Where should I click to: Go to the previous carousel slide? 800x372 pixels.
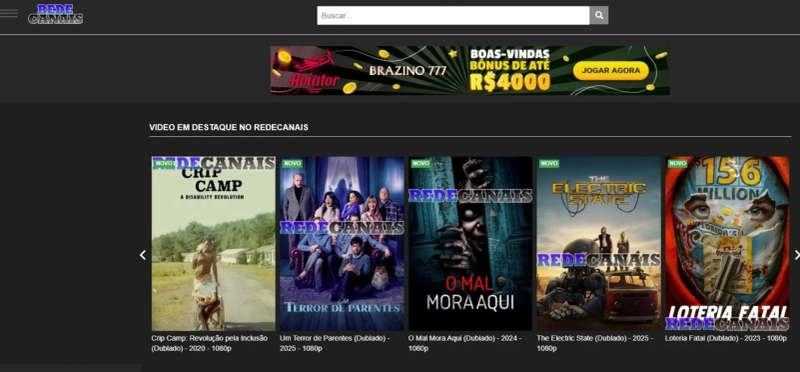tap(143, 255)
